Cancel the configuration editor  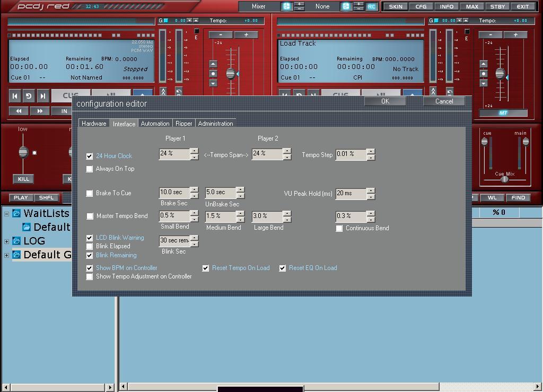444,101
